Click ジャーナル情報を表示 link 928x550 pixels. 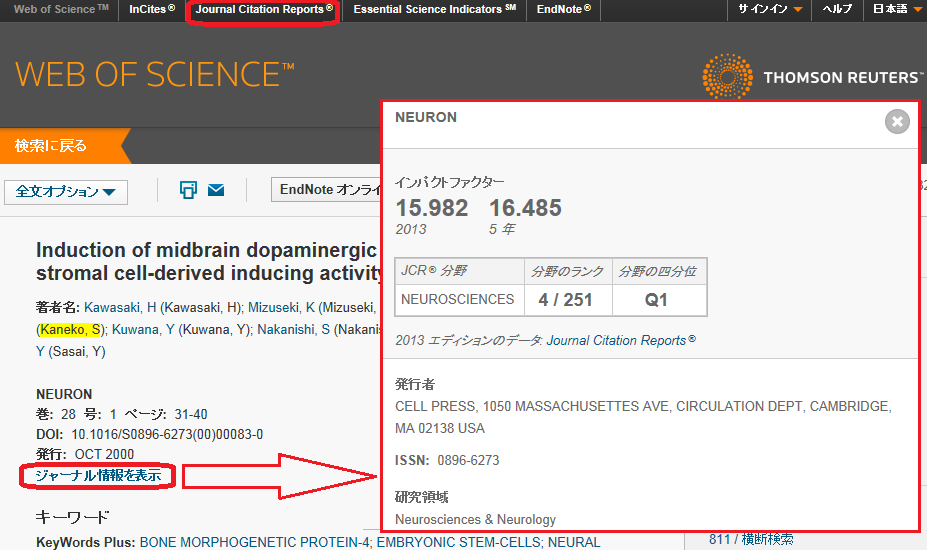coord(98,475)
